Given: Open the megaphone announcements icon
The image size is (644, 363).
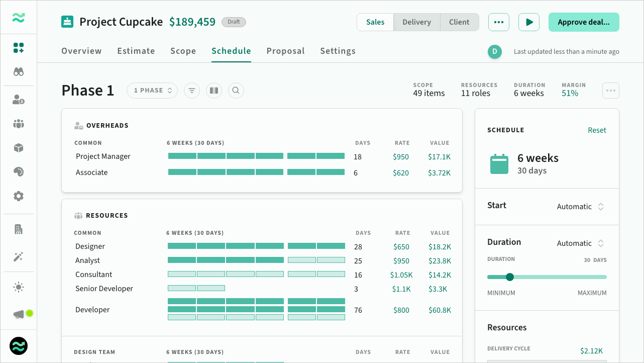Looking at the screenshot, I should (19, 314).
